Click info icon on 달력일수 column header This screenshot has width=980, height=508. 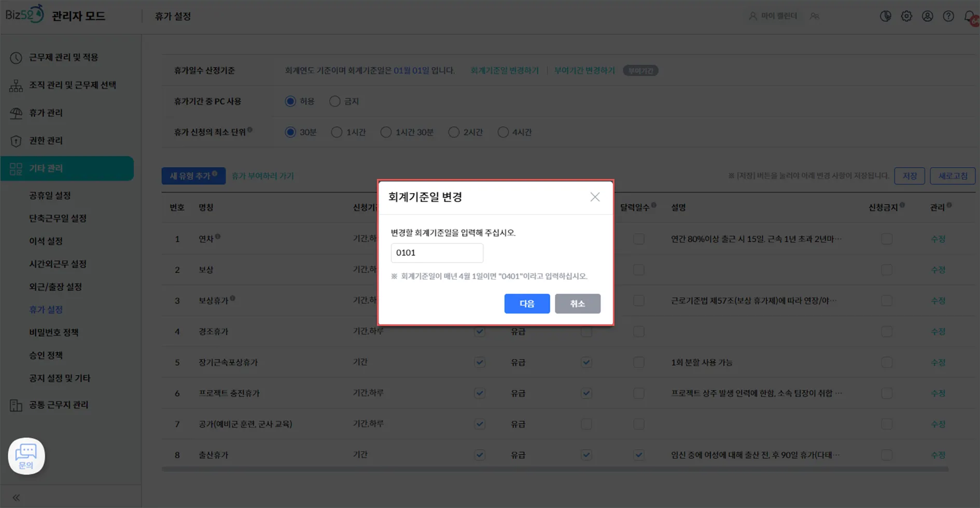pos(654,205)
